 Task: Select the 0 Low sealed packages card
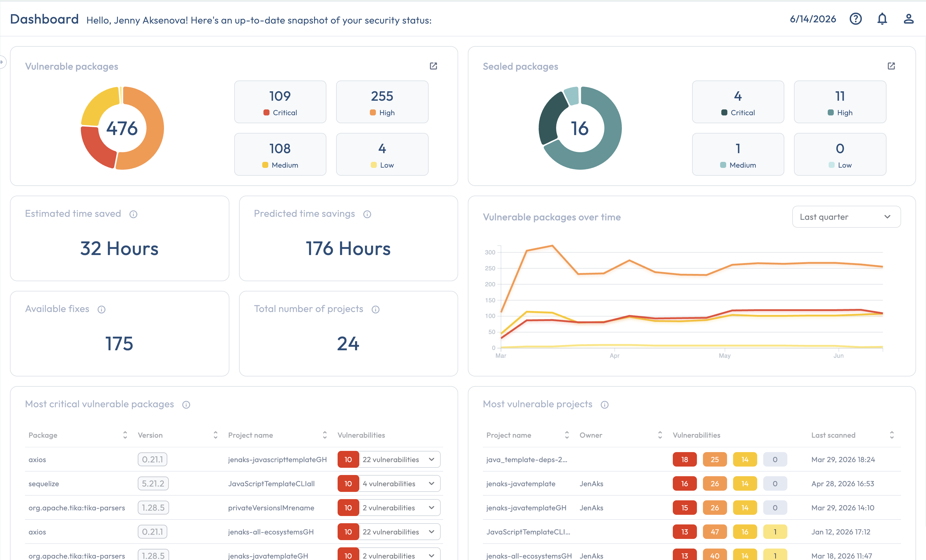point(840,154)
